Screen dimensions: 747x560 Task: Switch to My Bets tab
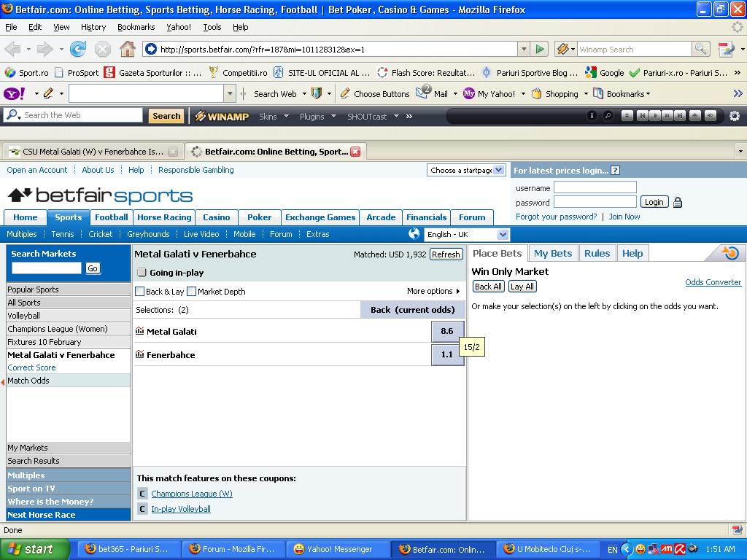553,253
